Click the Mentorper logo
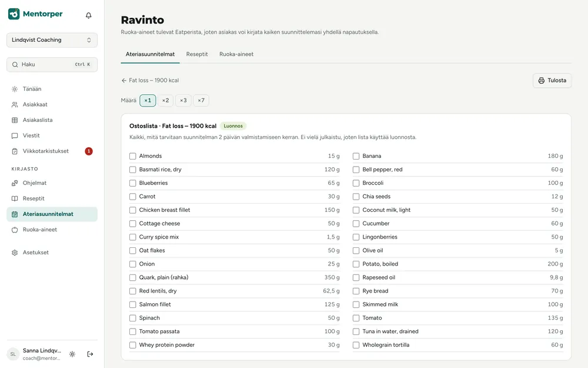This screenshot has width=588, height=368. 35,14
